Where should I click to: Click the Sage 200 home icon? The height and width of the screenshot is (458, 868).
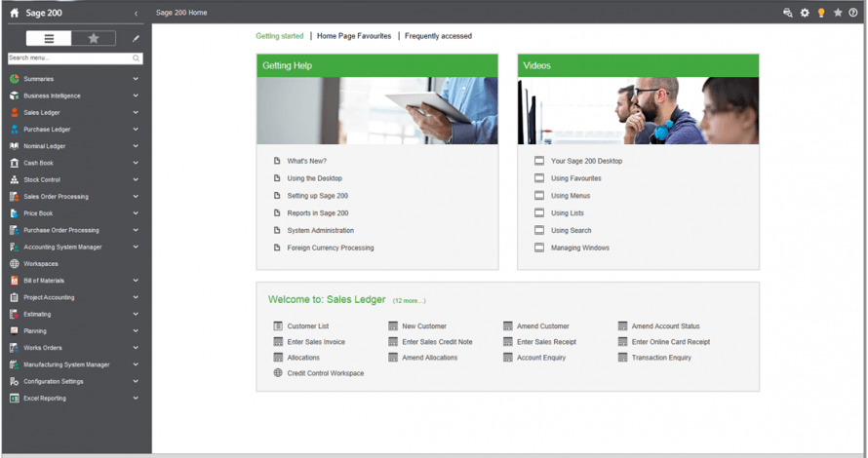click(x=15, y=13)
